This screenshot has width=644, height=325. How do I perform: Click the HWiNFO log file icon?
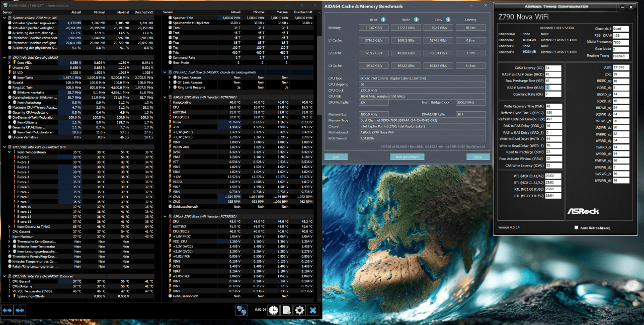pos(287,310)
